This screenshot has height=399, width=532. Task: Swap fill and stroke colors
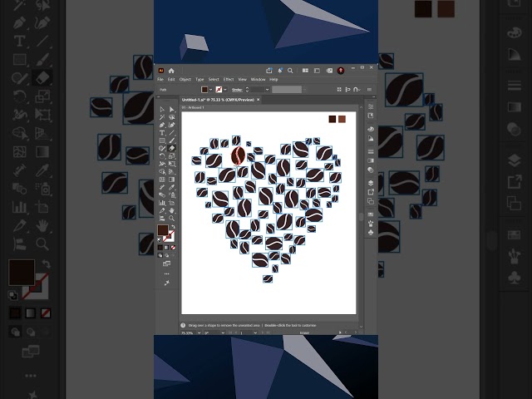point(173,227)
